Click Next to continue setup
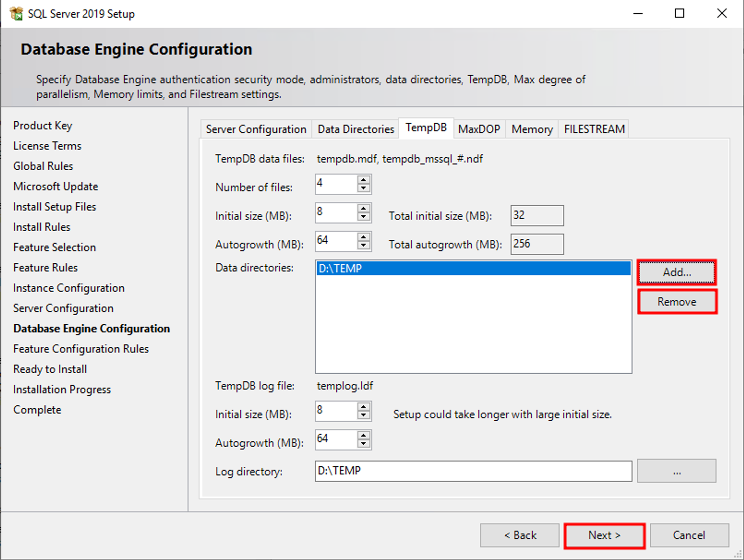 (x=604, y=535)
